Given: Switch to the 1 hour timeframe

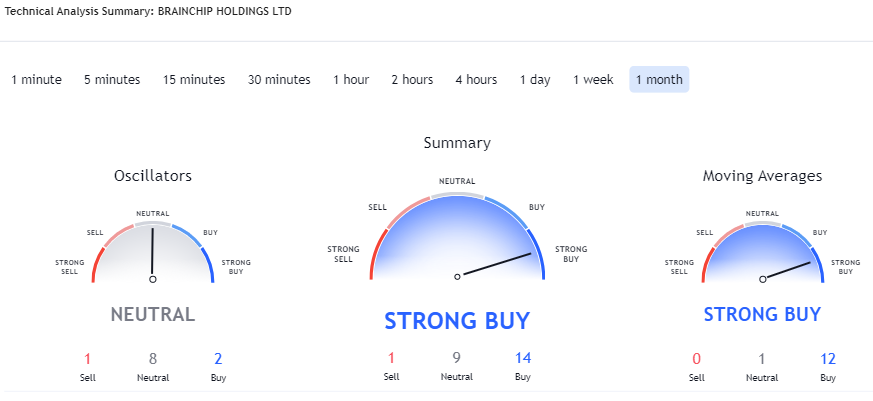Looking at the screenshot, I should pyautogui.click(x=351, y=80).
